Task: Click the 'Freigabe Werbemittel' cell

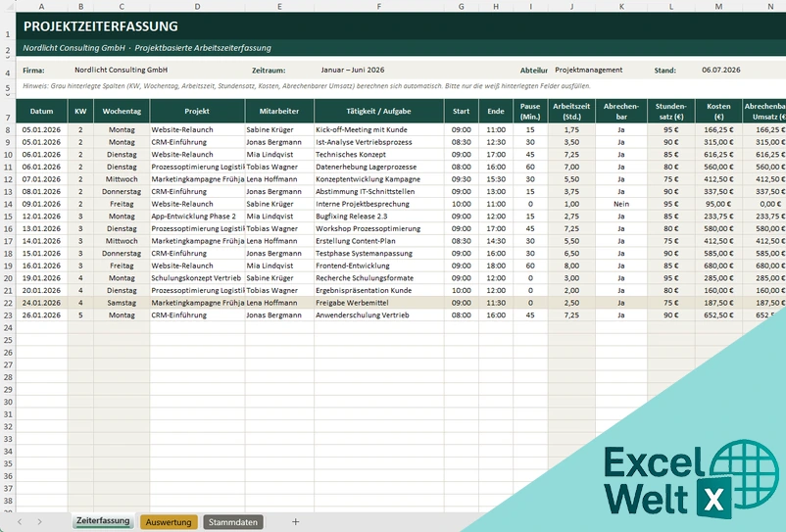Action: click(379, 303)
